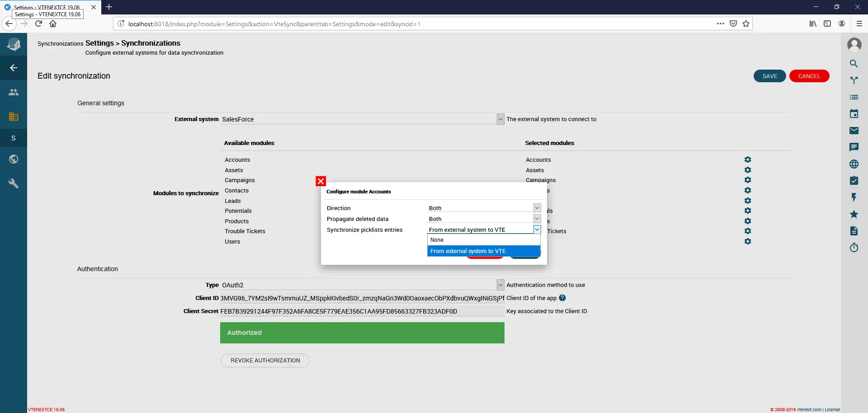The width and height of the screenshot is (868, 413).
Task: Open gear settings for selected Accounts module
Action: (748, 160)
